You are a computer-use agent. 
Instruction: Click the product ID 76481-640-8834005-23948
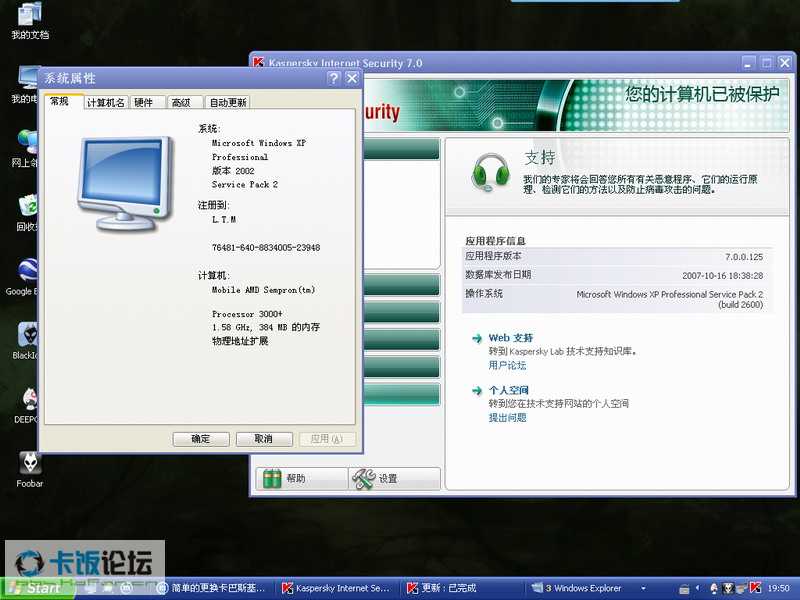pyautogui.click(x=266, y=247)
